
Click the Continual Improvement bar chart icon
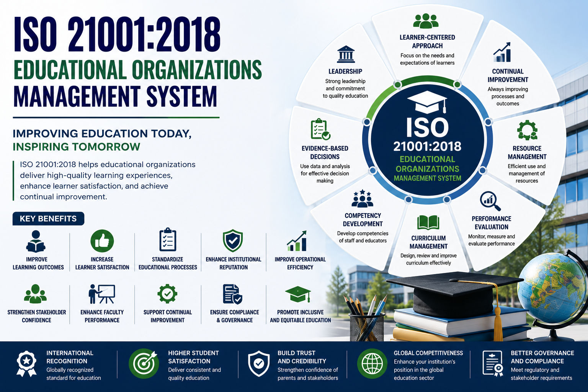(x=502, y=52)
